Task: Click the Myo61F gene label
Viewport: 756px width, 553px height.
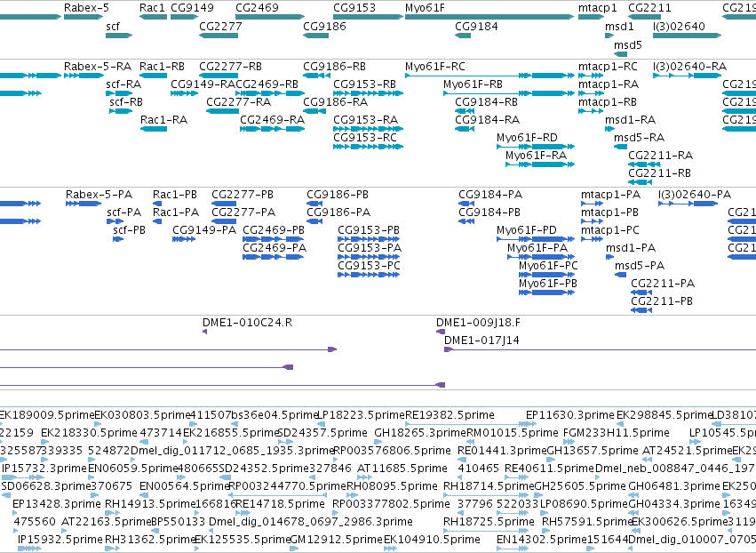Action: tap(425, 8)
